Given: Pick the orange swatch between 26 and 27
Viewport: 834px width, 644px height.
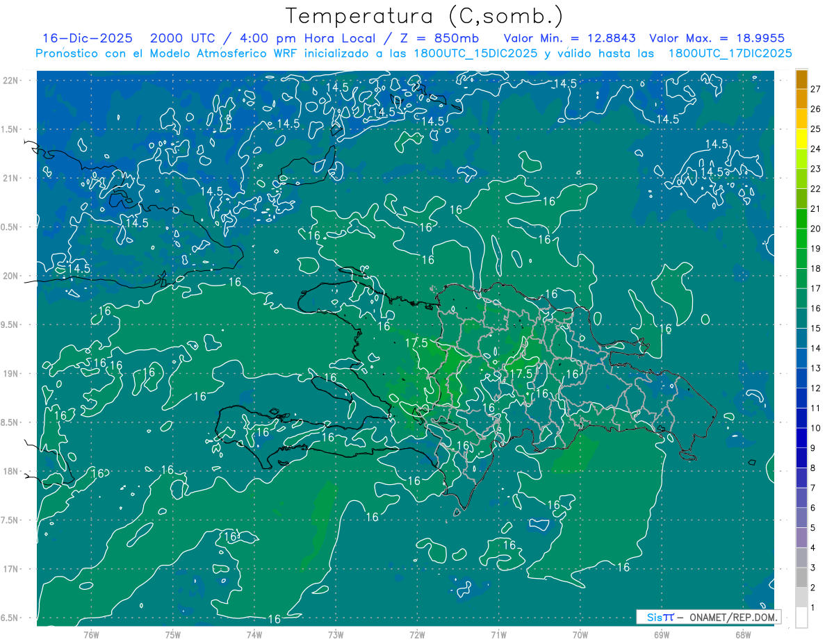Looking at the screenshot, I should pos(801,99).
